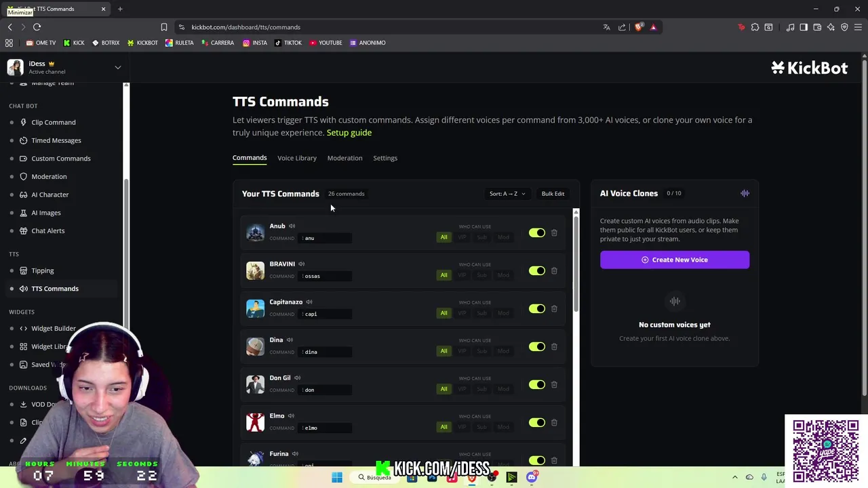Open the browser extensions puzzle icon
The width and height of the screenshot is (868, 488).
click(755, 27)
